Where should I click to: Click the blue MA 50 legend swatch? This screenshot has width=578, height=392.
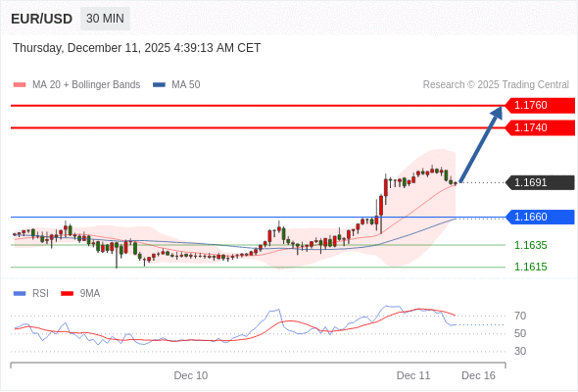(x=159, y=85)
